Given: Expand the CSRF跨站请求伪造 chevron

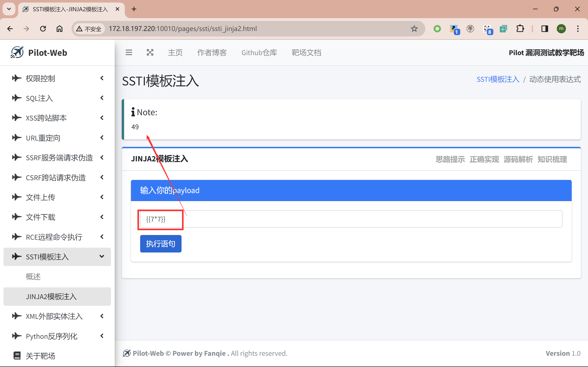Looking at the screenshot, I should tap(102, 177).
